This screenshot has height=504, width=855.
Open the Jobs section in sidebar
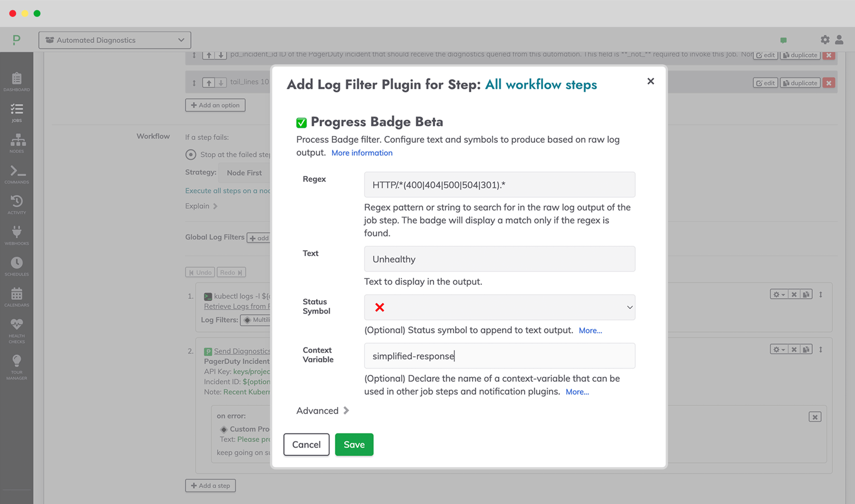coord(16,112)
